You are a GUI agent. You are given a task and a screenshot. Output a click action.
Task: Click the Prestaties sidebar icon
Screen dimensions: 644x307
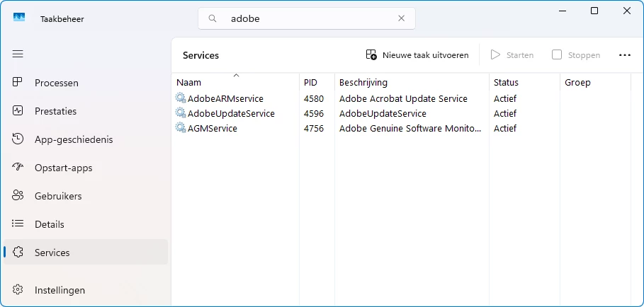(18, 110)
